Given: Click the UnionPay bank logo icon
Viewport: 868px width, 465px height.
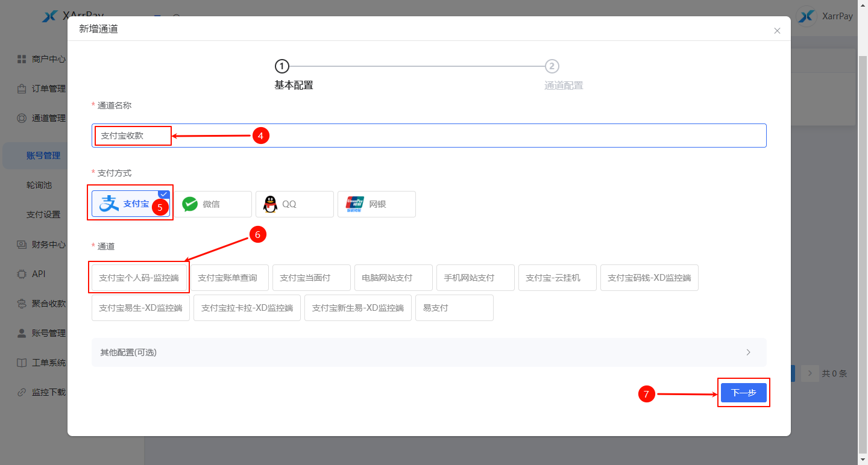Looking at the screenshot, I should coord(355,204).
